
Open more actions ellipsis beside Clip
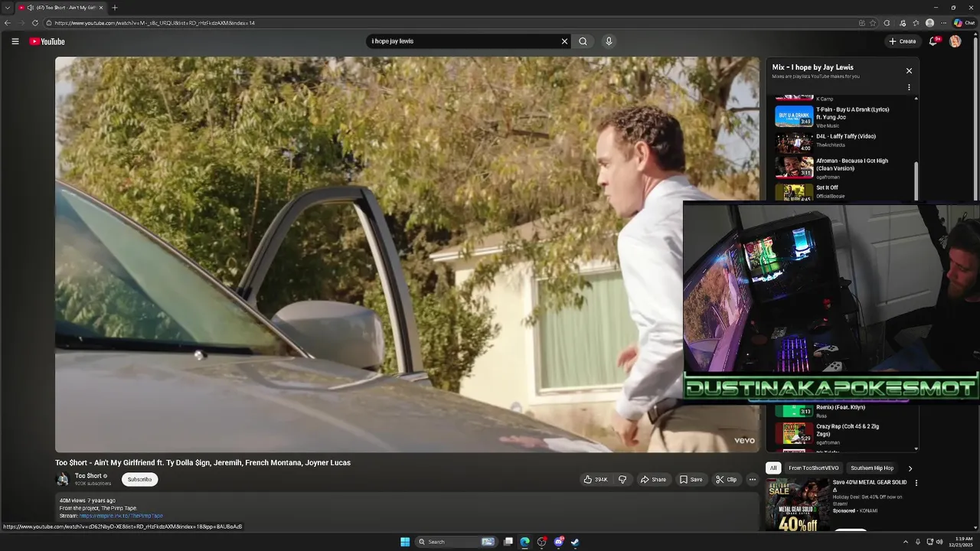pos(752,480)
